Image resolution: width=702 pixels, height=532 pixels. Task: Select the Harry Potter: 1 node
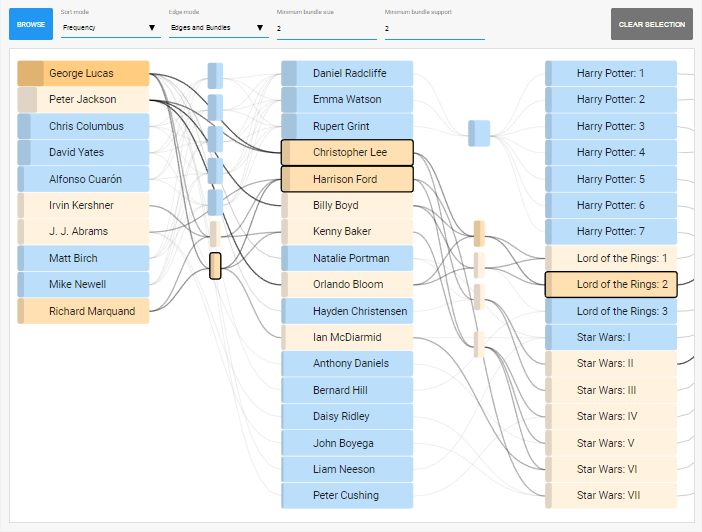[x=611, y=73]
